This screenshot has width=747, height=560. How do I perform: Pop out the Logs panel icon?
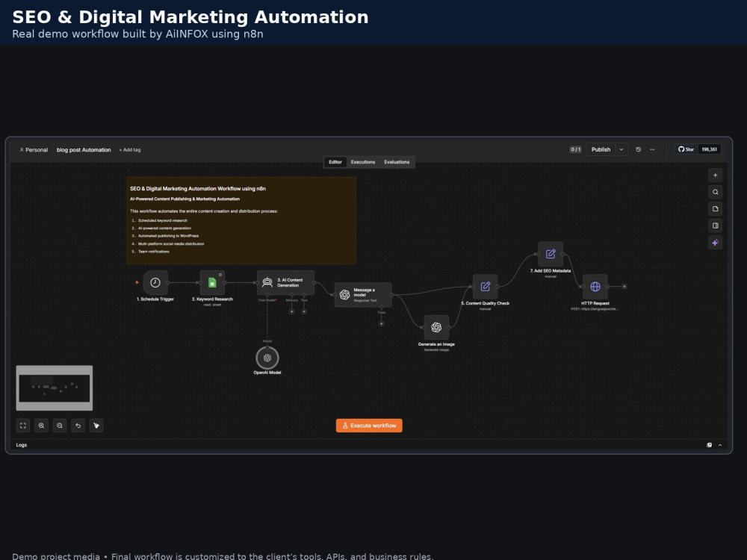click(x=710, y=445)
